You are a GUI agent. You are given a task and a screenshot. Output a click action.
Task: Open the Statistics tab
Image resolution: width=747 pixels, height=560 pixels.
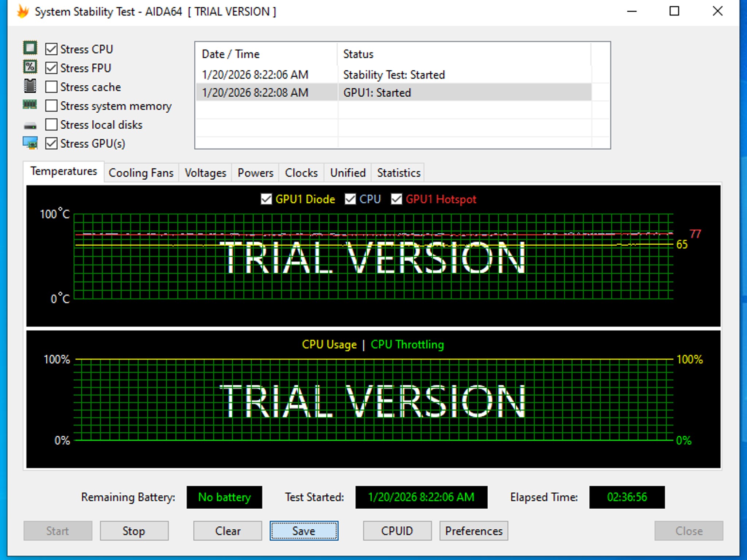click(398, 173)
